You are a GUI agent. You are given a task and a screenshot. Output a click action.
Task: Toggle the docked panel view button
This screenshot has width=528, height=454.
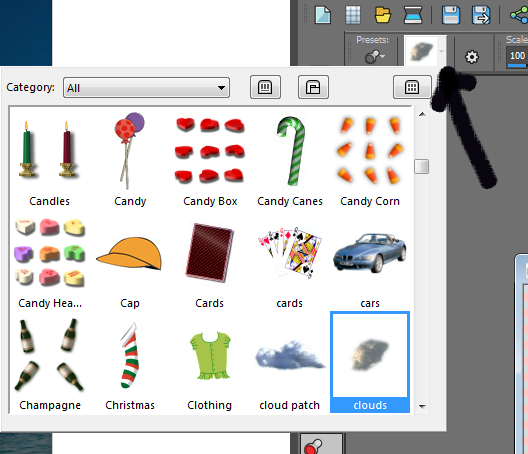pyautogui.click(x=313, y=87)
